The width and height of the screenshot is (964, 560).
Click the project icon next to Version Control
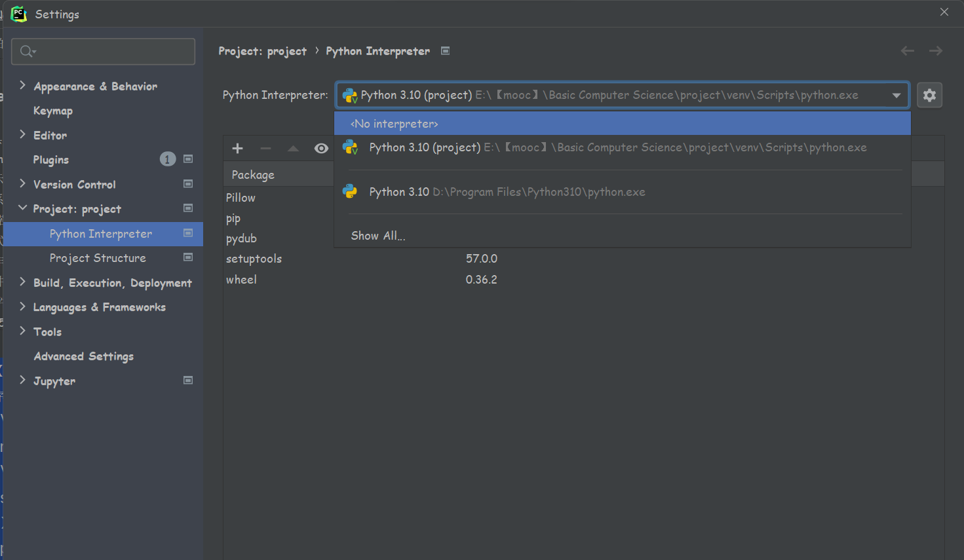pos(188,184)
